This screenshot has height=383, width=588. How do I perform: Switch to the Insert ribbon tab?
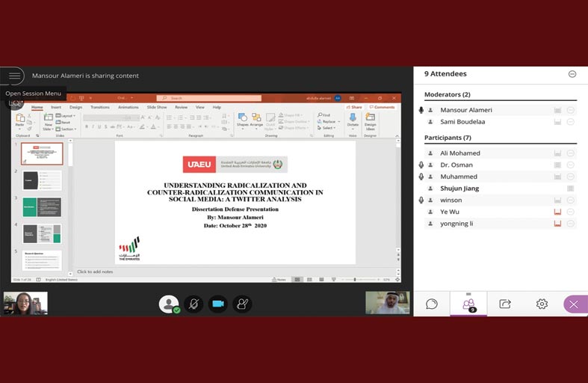point(56,107)
